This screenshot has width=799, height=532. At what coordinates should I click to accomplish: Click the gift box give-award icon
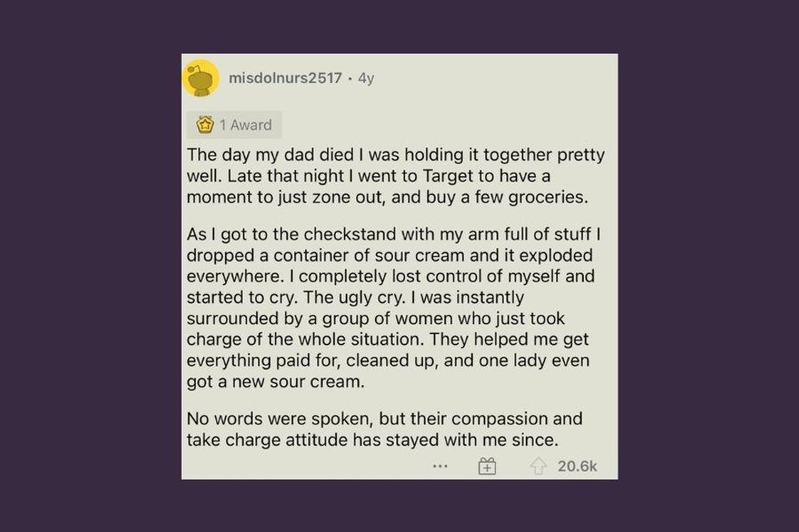click(487, 466)
